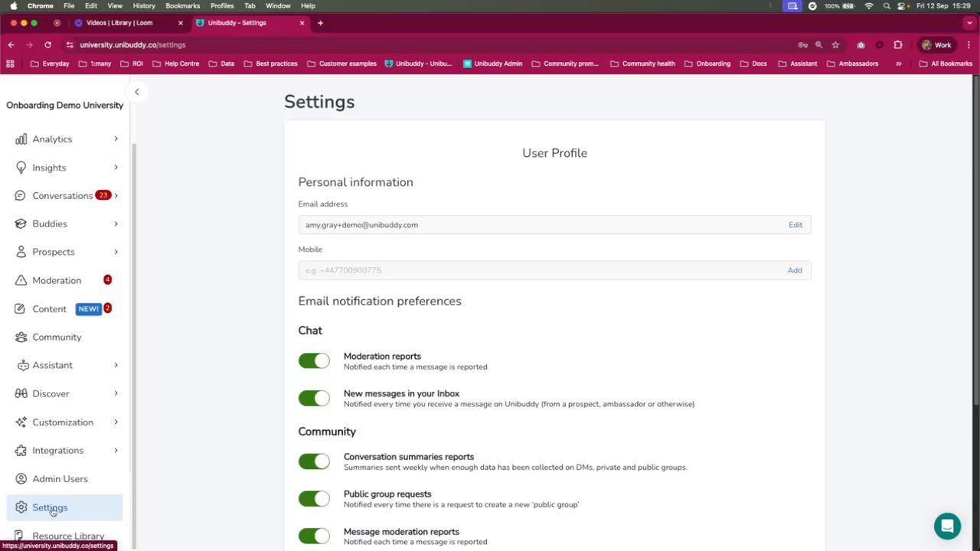
Task: Click Edit next to the email address
Action: coord(795,225)
